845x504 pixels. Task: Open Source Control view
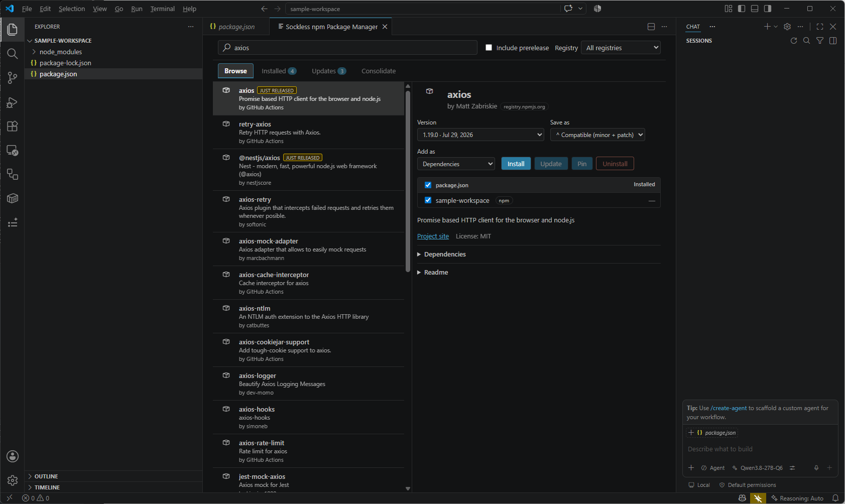[13, 78]
